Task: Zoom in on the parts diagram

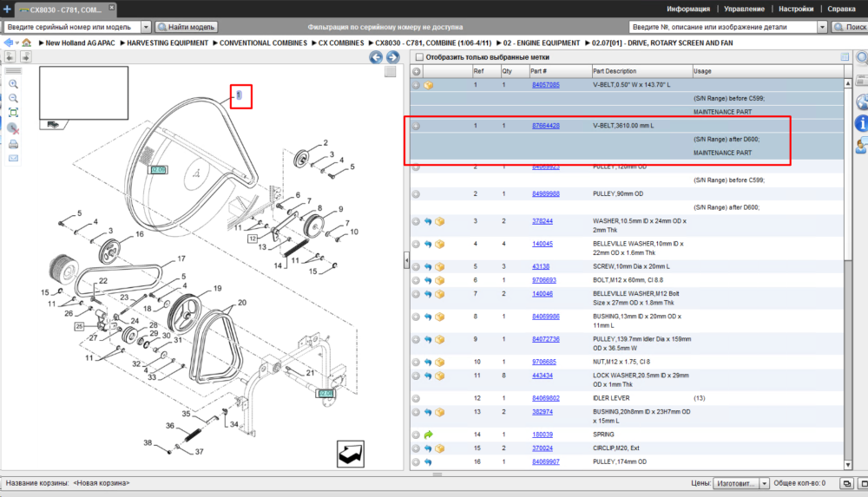Action: click(13, 84)
